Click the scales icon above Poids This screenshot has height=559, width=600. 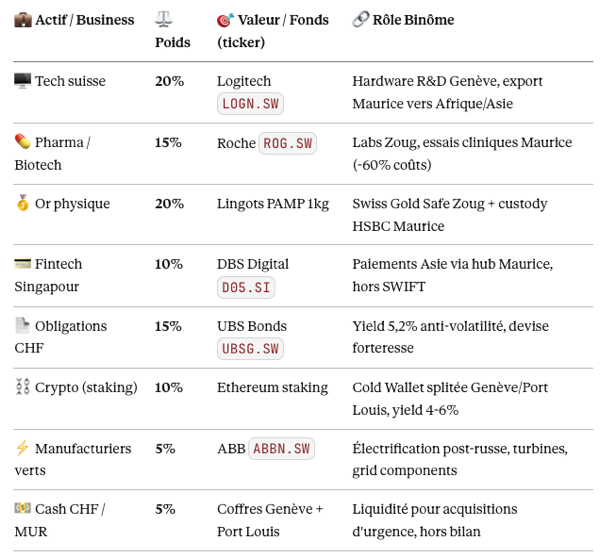(164, 20)
